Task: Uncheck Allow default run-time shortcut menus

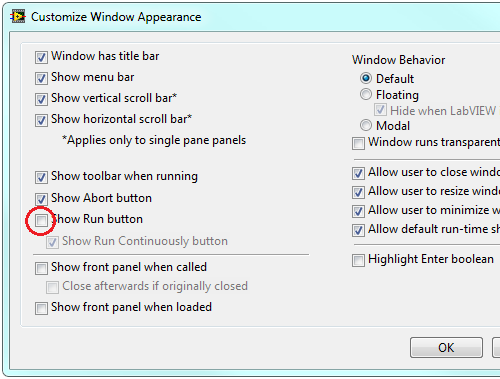Action: 358,230
